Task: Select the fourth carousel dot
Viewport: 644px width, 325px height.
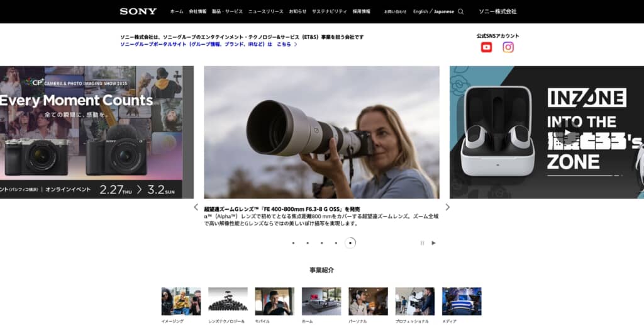Action: [x=336, y=243]
